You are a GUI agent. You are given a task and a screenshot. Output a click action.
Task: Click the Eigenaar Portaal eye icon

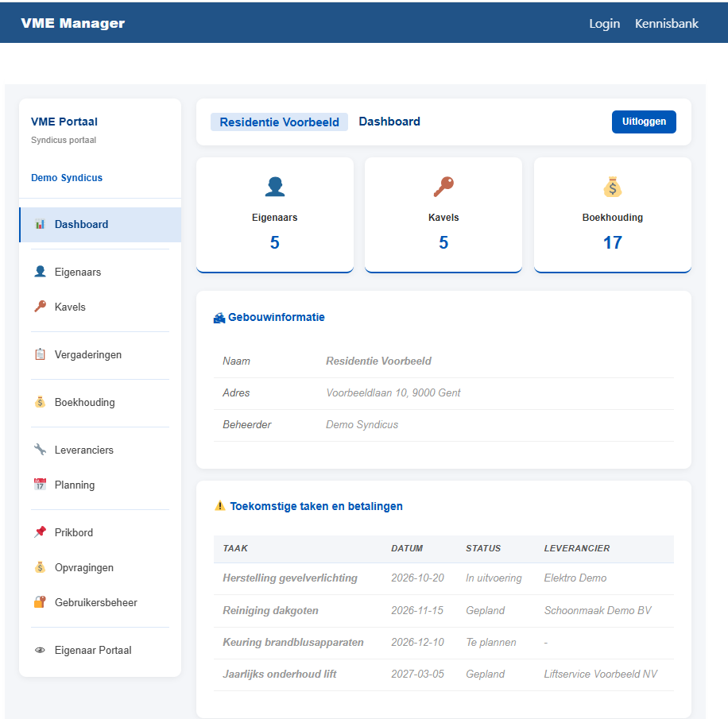pyautogui.click(x=40, y=650)
